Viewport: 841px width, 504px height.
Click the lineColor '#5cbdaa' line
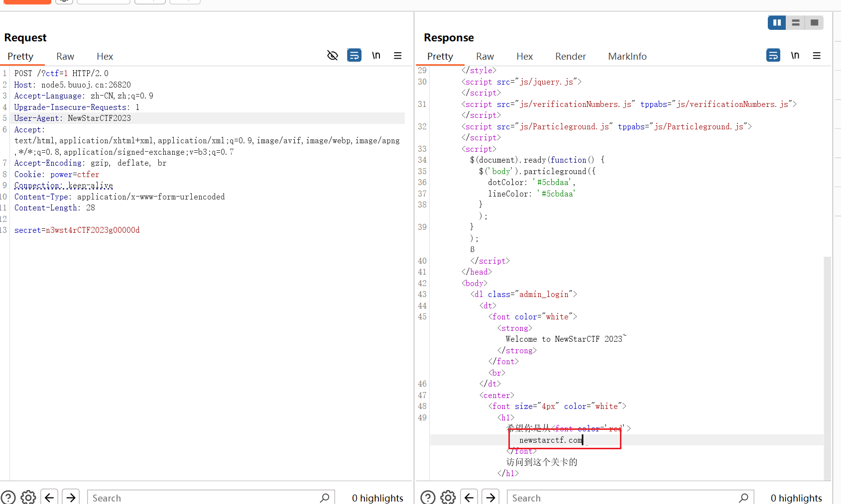click(x=532, y=194)
